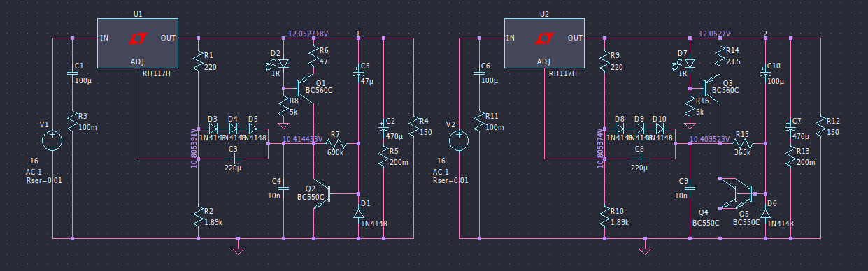The height and width of the screenshot is (271, 868).
Task: Select diode D3 symbol
Action: [x=213, y=129]
